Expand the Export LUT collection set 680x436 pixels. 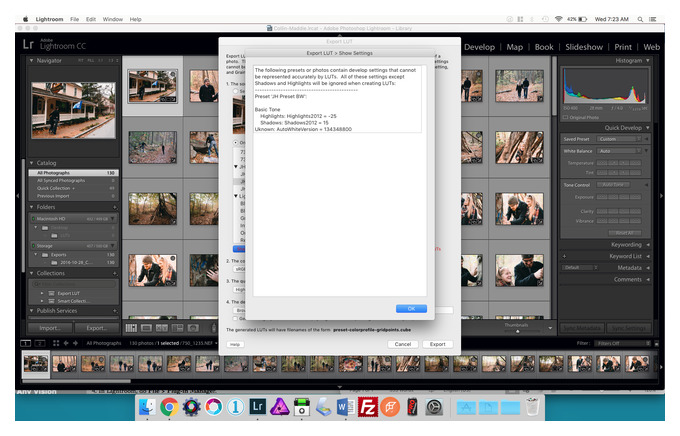tap(42, 293)
